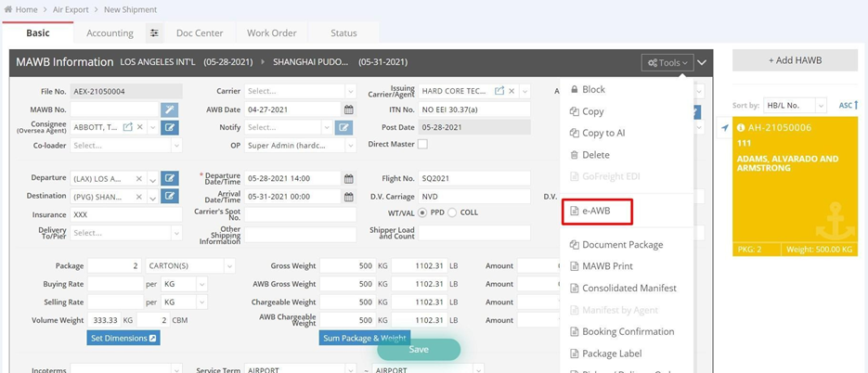The image size is (868, 373).
Task: Clear the Destination field with its X icon
Action: click(139, 197)
